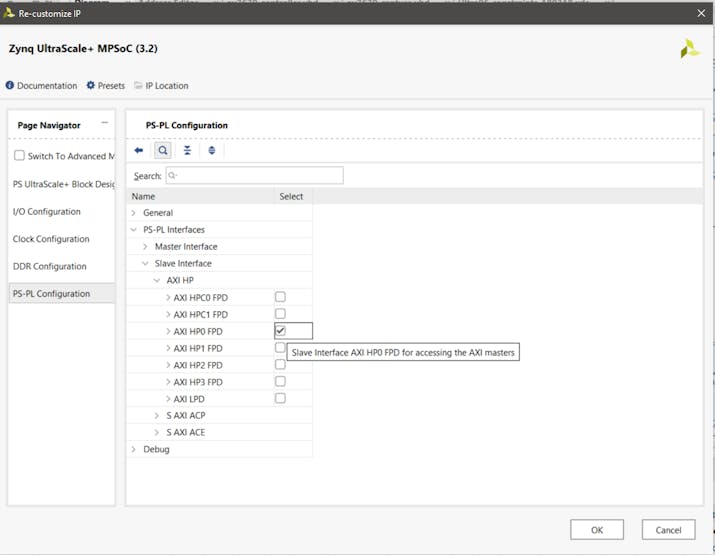This screenshot has width=715, height=555.
Task: Check the AXI HP1 FPD checkbox
Action: (x=280, y=348)
